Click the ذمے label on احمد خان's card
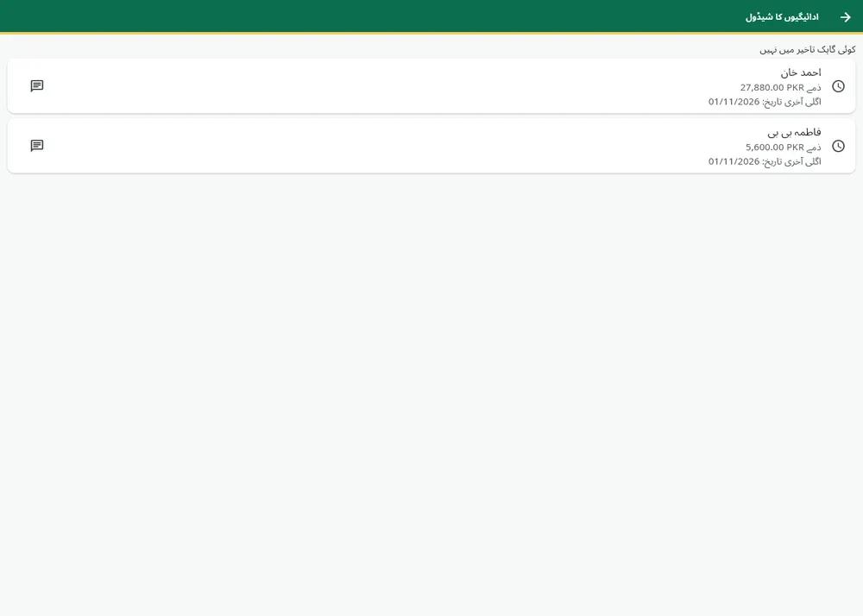The image size is (863, 616). pos(814,87)
